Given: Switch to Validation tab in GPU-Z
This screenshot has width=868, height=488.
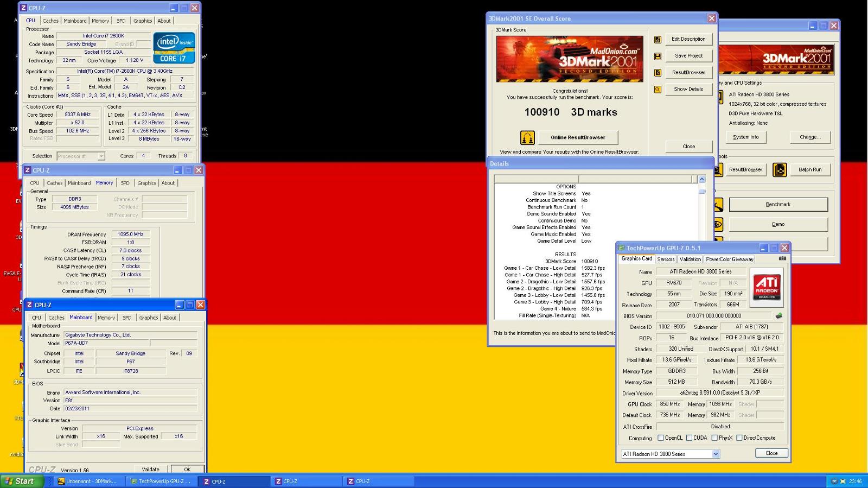Looking at the screenshot, I should point(690,259).
